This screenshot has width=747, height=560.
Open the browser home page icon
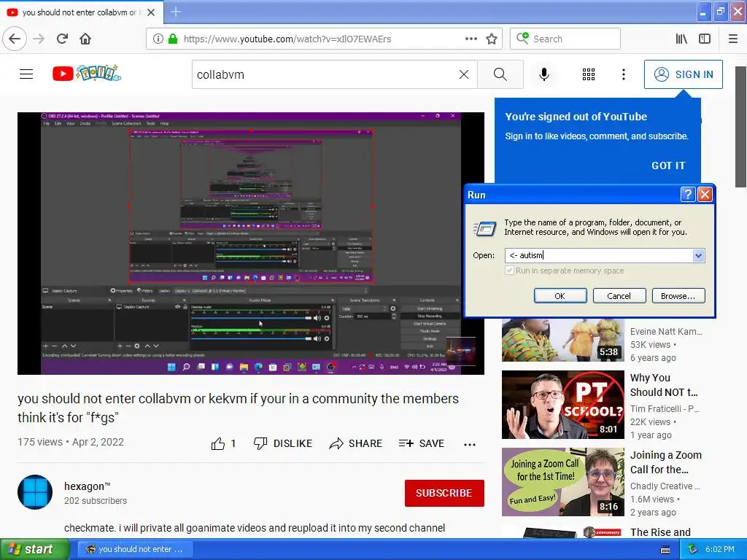85,39
